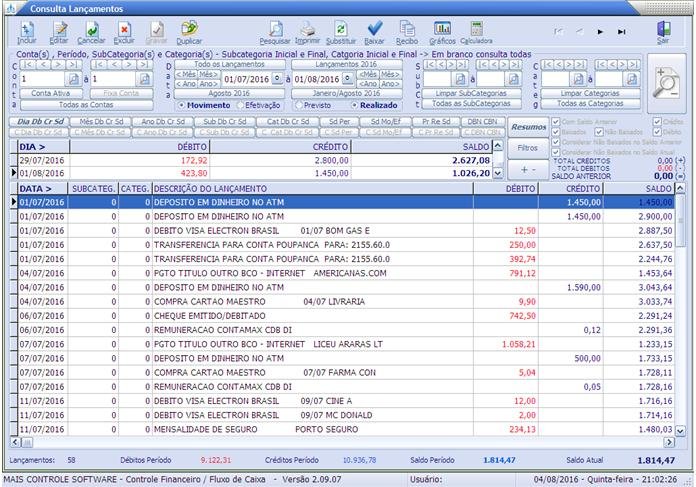Open lookup for the first Conta field

(73, 79)
